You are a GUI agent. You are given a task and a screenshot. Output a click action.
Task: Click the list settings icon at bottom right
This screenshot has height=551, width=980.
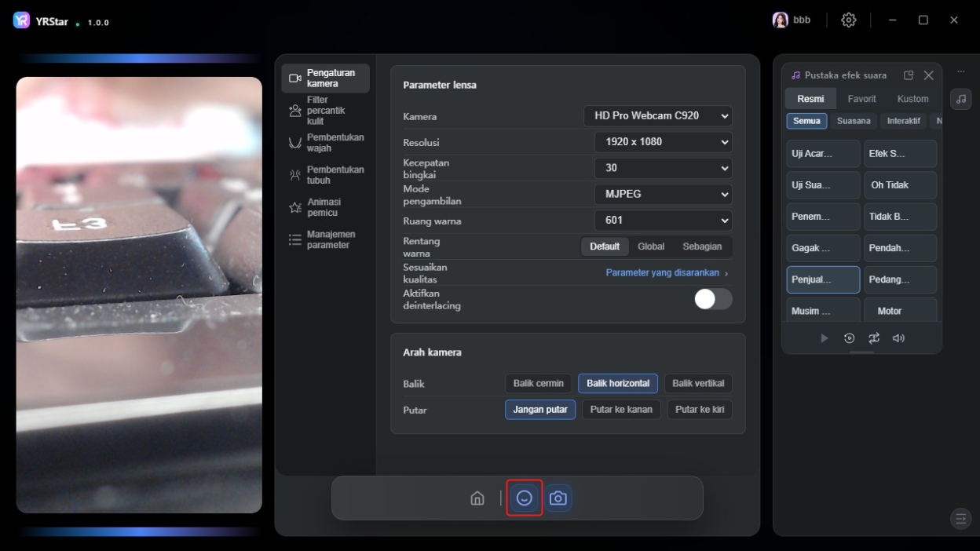pos(960,518)
